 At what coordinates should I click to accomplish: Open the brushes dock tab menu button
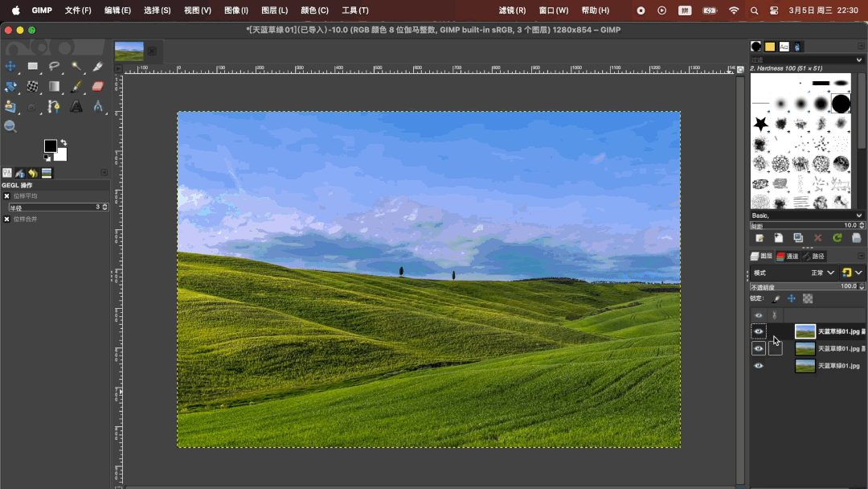point(861,46)
